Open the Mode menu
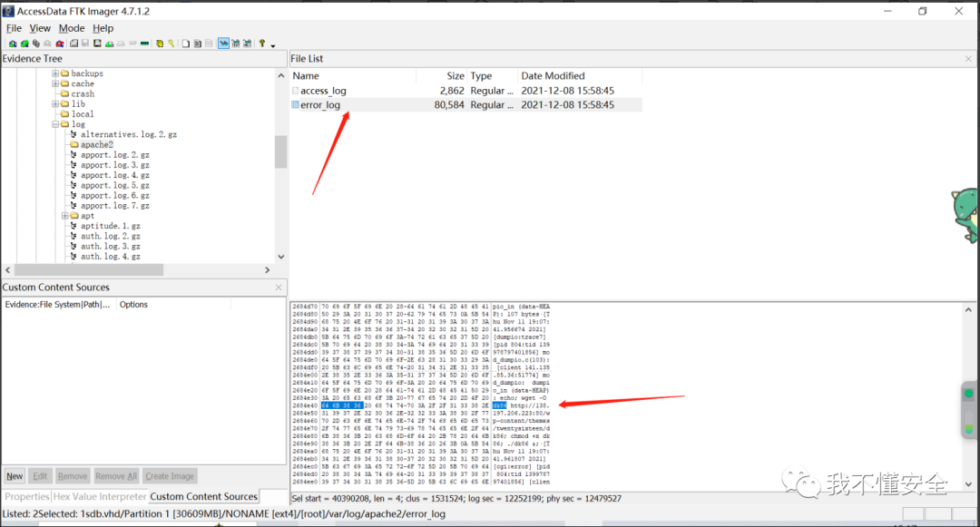 [x=72, y=28]
